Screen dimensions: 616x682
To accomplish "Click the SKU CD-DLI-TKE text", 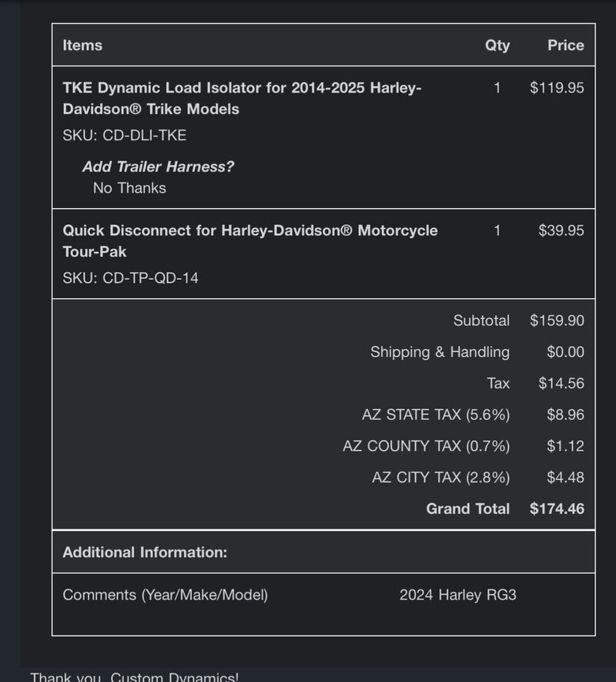I will (124, 136).
